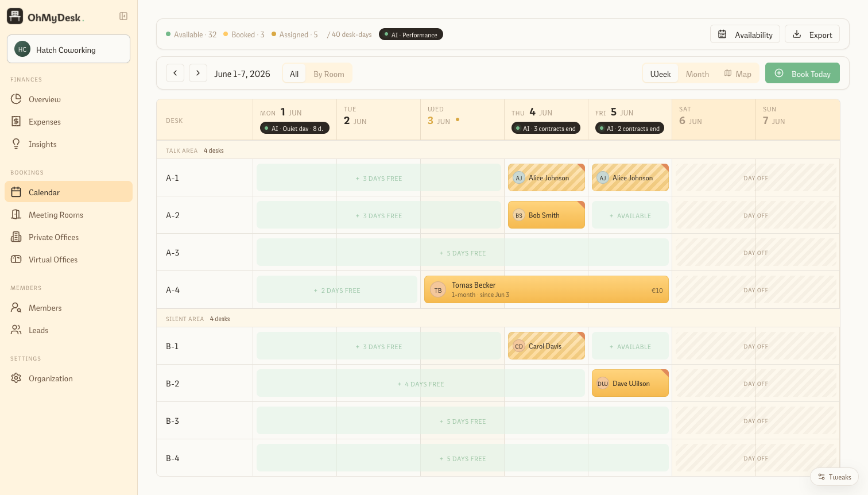Click the Sun 7 Jun column header
Image resolution: width=868 pixels, height=495 pixels.
pos(798,119)
